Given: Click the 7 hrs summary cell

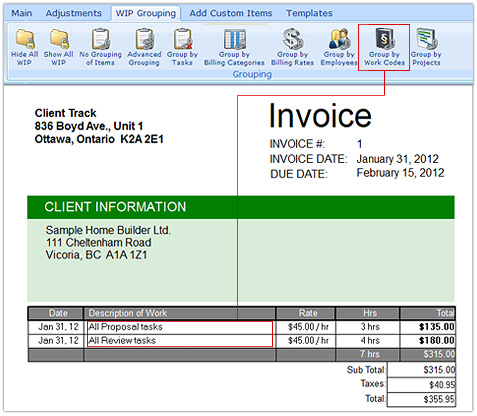Looking at the screenshot, I should (x=368, y=355).
